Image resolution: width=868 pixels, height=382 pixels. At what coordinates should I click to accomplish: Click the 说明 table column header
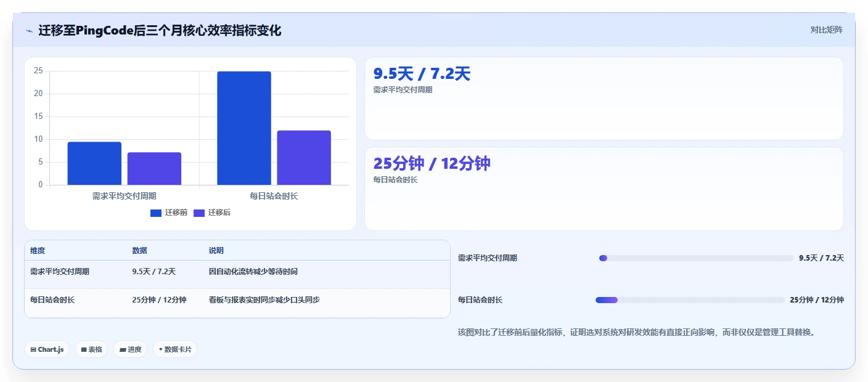pos(216,251)
